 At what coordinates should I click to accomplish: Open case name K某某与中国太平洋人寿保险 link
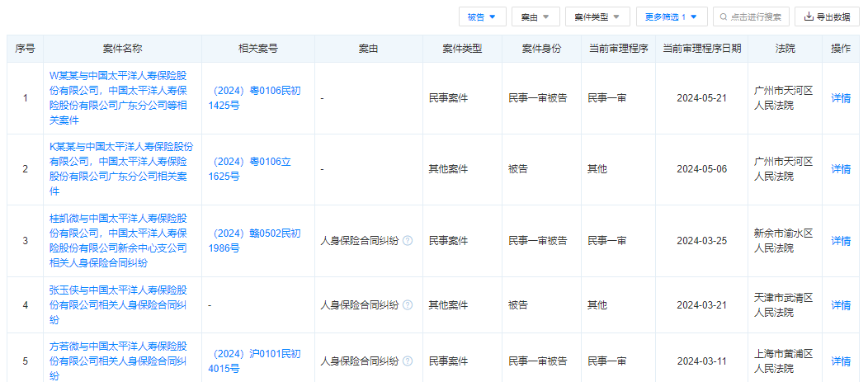[121, 169]
